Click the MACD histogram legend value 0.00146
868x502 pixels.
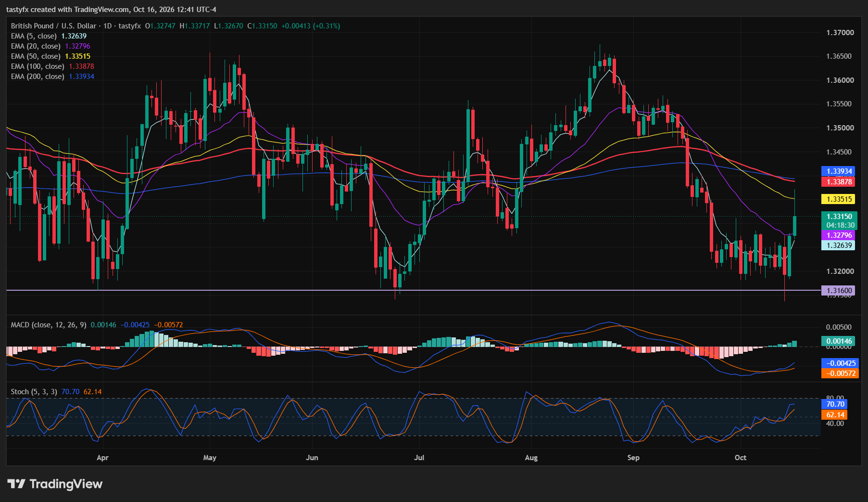103,325
